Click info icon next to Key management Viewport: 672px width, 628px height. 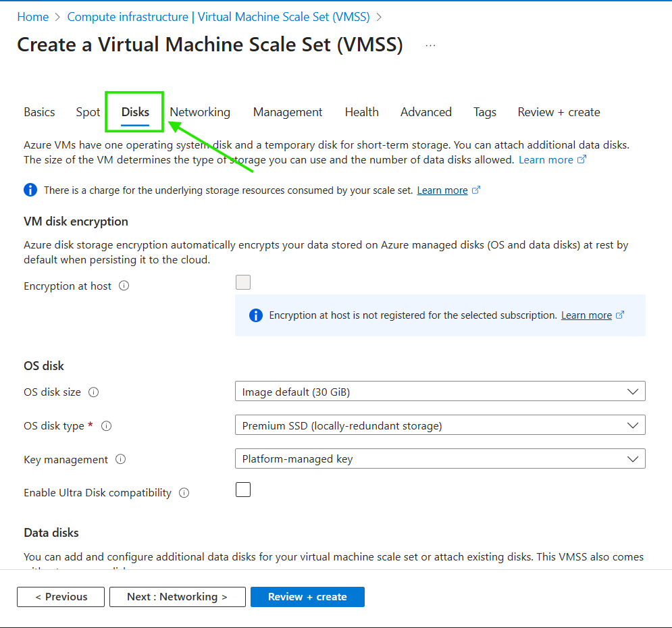point(120,459)
